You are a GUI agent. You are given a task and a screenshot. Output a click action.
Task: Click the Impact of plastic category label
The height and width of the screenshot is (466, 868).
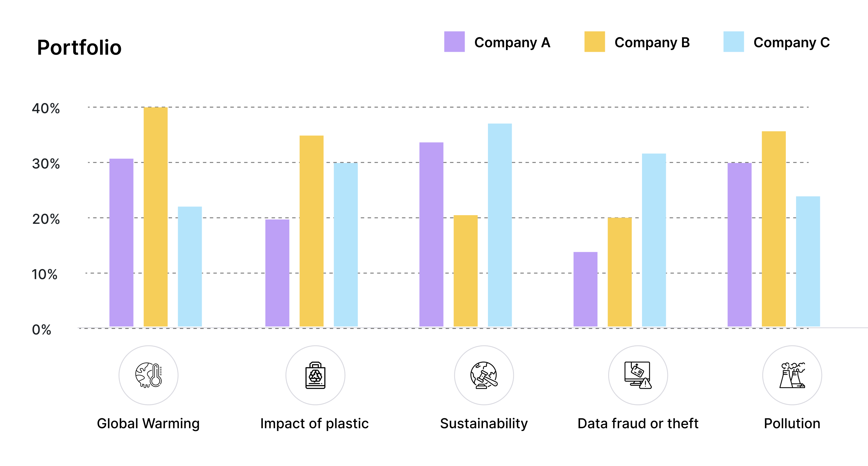tap(314, 424)
